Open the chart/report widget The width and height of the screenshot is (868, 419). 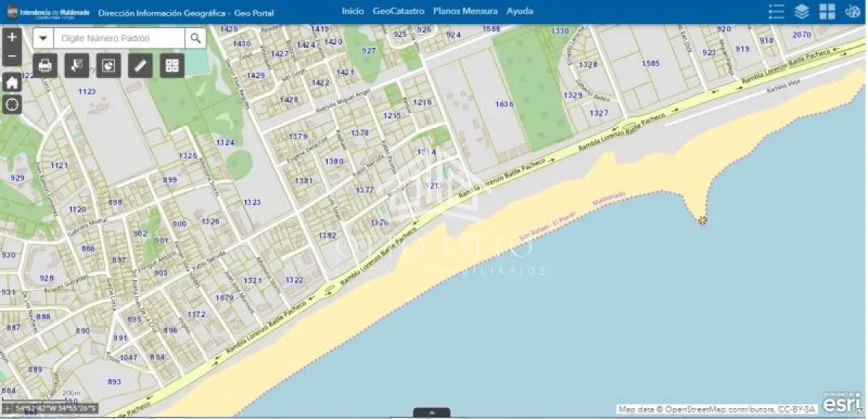tap(109, 66)
